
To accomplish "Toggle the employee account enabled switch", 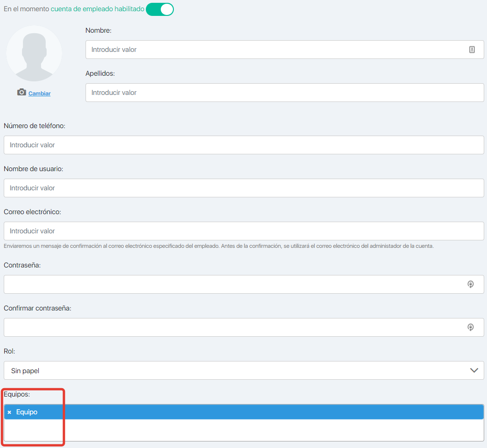I will point(160,9).
